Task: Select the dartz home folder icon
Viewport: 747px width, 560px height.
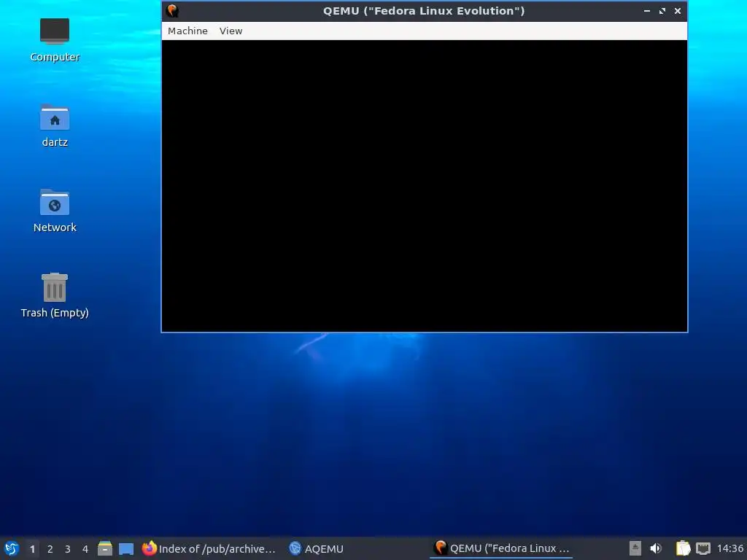Action: tap(55, 125)
